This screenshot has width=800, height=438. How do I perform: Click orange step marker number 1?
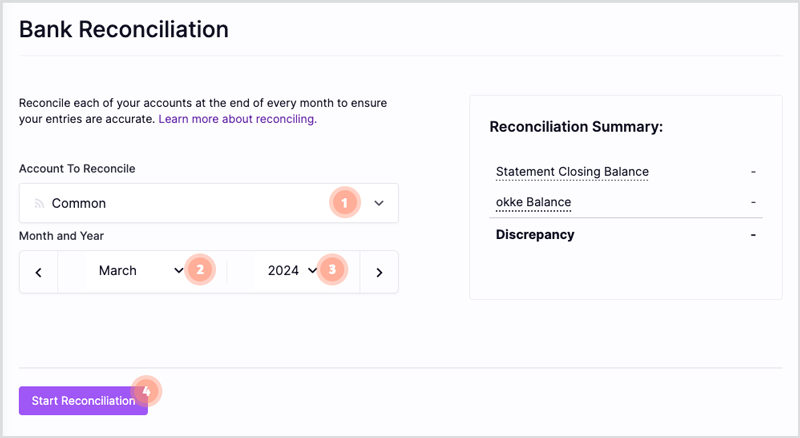point(345,203)
